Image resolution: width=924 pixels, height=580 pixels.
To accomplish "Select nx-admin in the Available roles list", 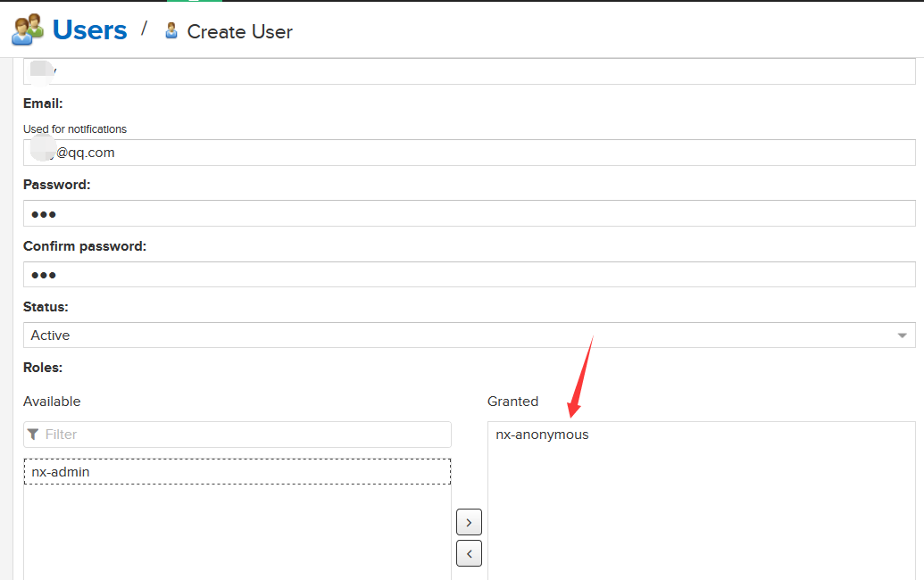I will pos(61,472).
